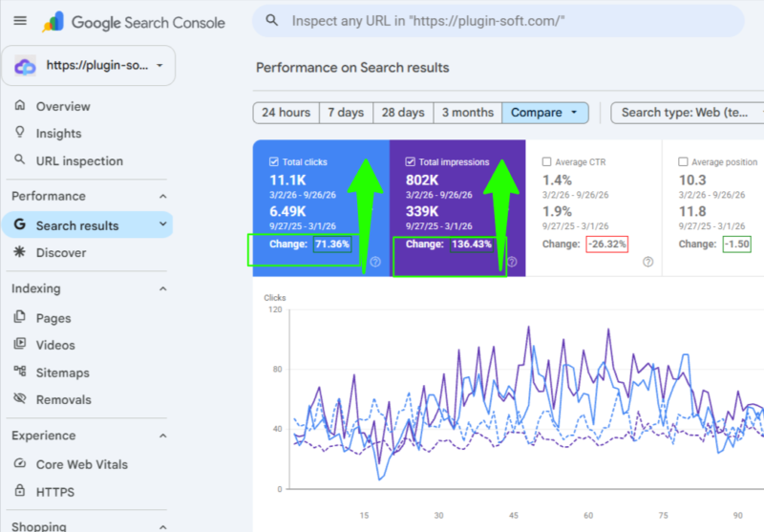Image resolution: width=764 pixels, height=532 pixels.
Task: Click the 71.36% change value
Action: pos(332,245)
